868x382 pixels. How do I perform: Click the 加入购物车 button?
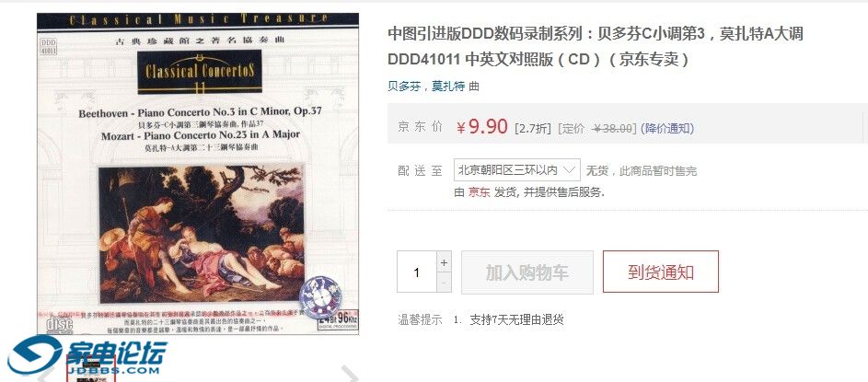point(527,272)
